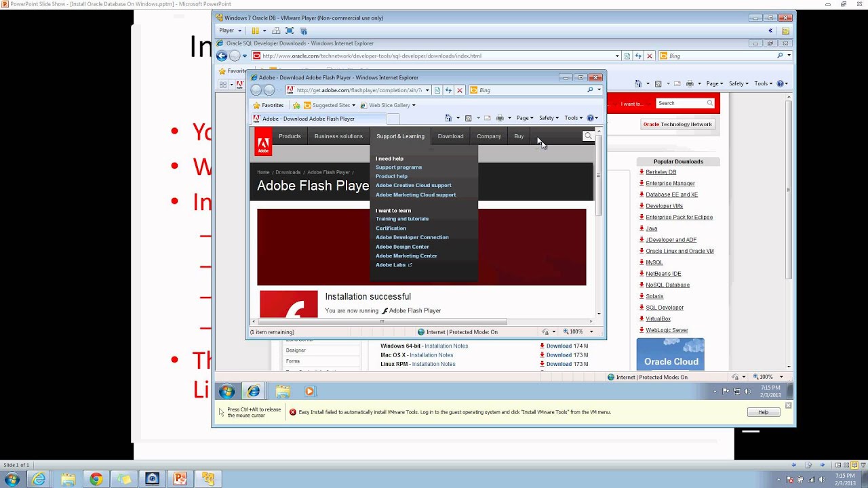Select Products in Adobe navigation bar
868x488 pixels.
pos(290,136)
